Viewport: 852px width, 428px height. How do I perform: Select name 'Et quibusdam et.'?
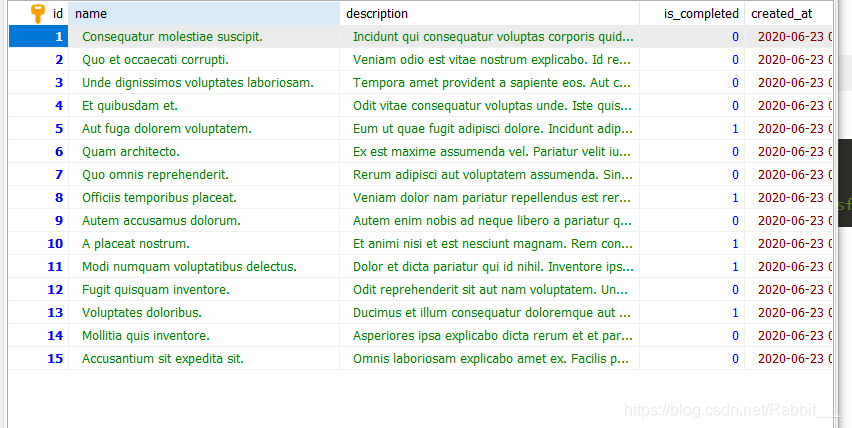(x=130, y=105)
